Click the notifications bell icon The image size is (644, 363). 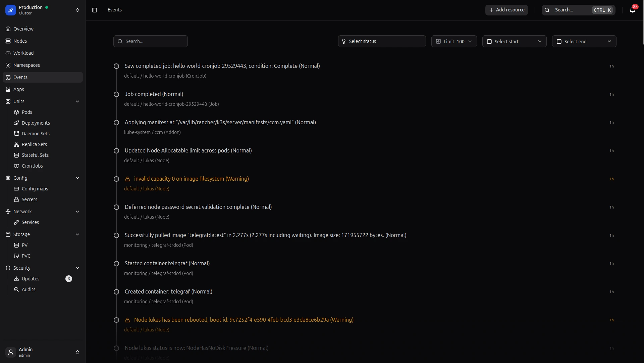632,10
